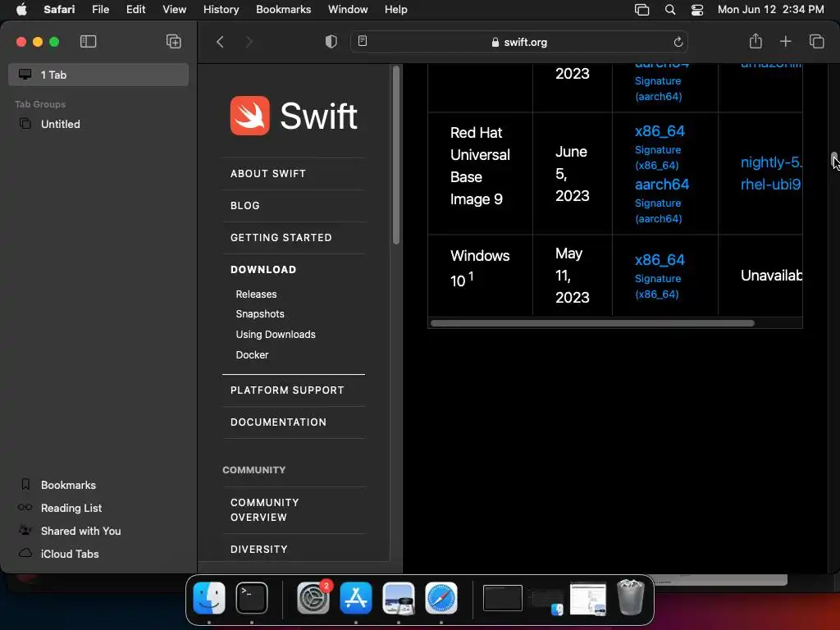Open Getting Started link
This screenshot has height=630, width=840.
coord(281,237)
